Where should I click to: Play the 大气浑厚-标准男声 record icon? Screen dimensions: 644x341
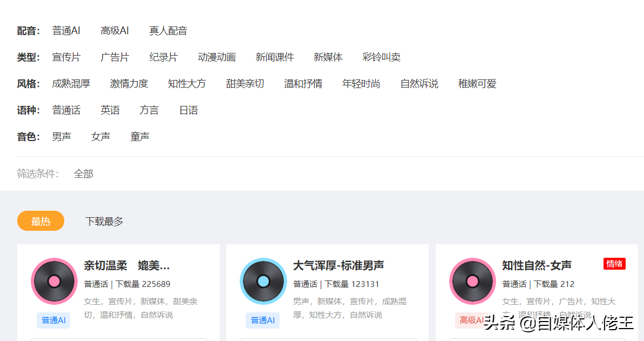point(262,282)
